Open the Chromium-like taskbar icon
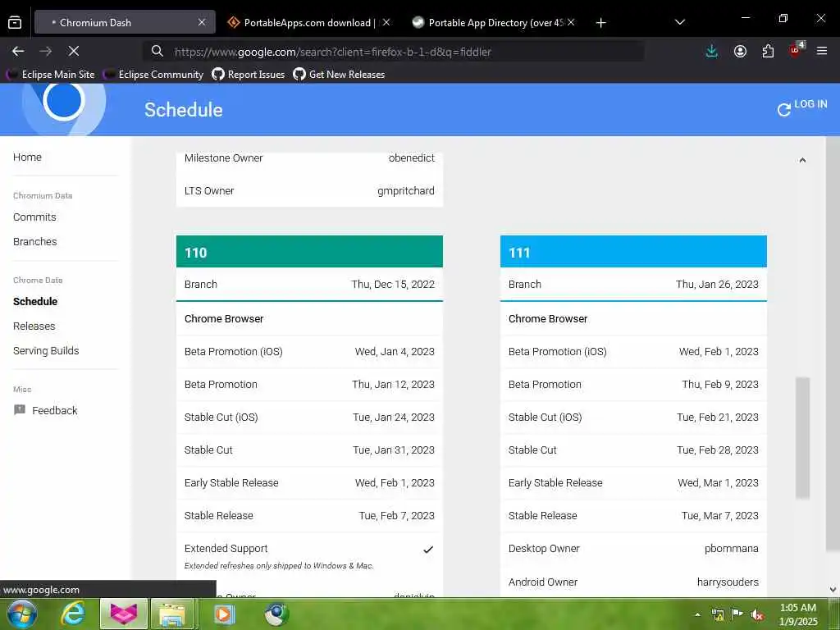Viewport: 840px width, 630px height. (x=276, y=614)
